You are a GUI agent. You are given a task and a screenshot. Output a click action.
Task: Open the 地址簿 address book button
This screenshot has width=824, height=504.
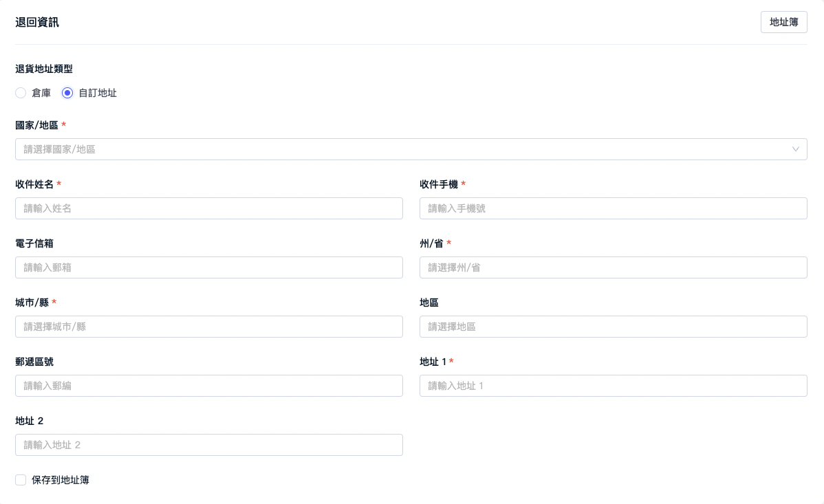[783, 22]
